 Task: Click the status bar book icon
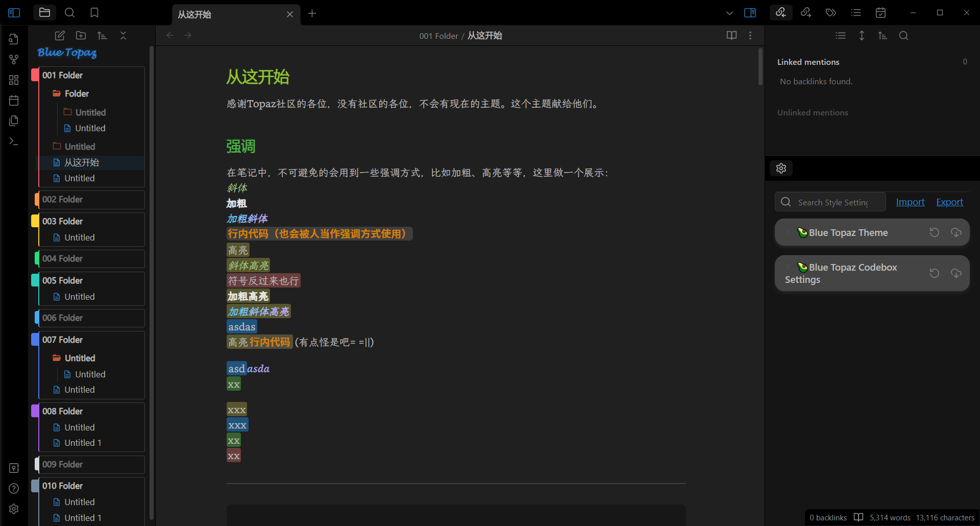(x=859, y=517)
